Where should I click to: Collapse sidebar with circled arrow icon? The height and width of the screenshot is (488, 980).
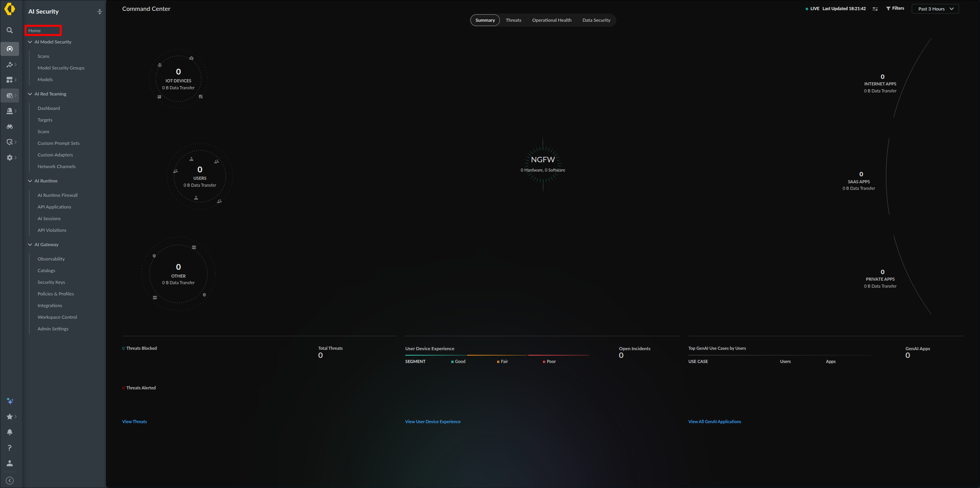pyautogui.click(x=9, y=481)
